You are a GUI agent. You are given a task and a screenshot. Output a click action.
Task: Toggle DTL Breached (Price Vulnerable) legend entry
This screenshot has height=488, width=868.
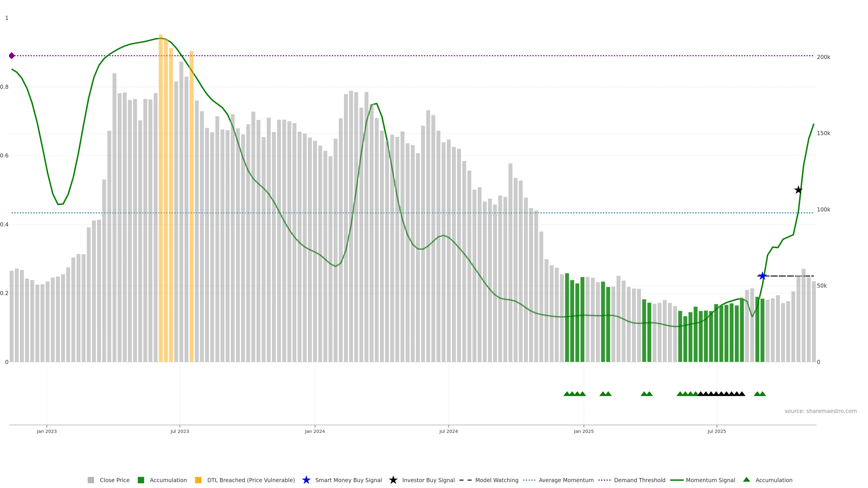[251, 480]
